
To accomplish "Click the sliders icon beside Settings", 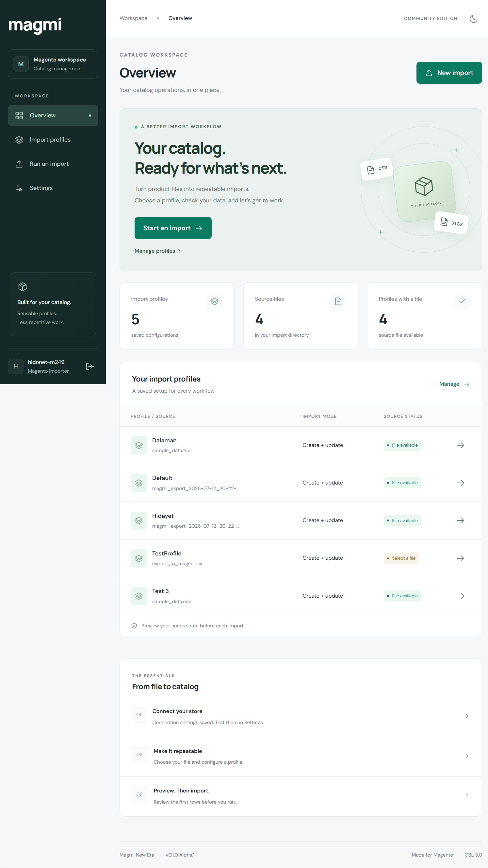I will [x=19, y=188].
